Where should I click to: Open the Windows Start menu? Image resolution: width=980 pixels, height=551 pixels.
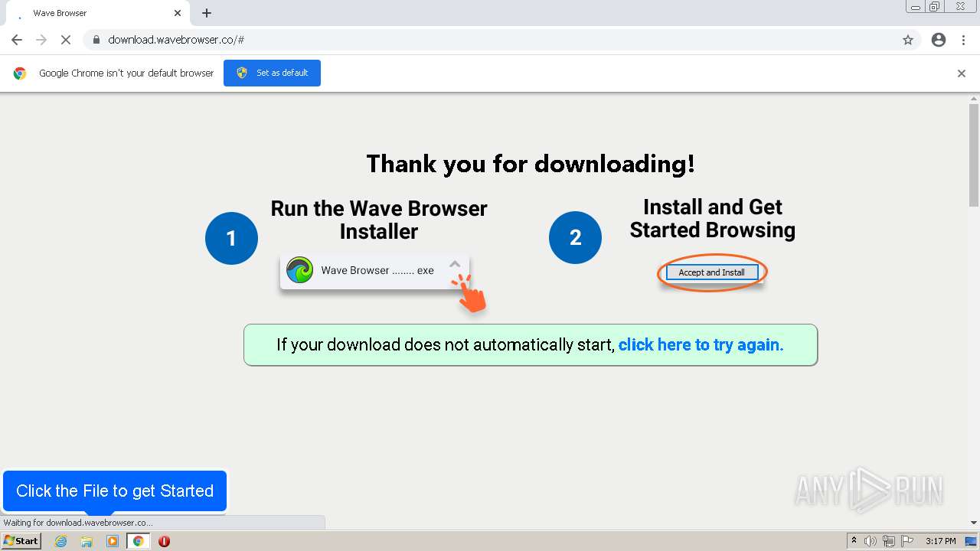coord(21,540)
